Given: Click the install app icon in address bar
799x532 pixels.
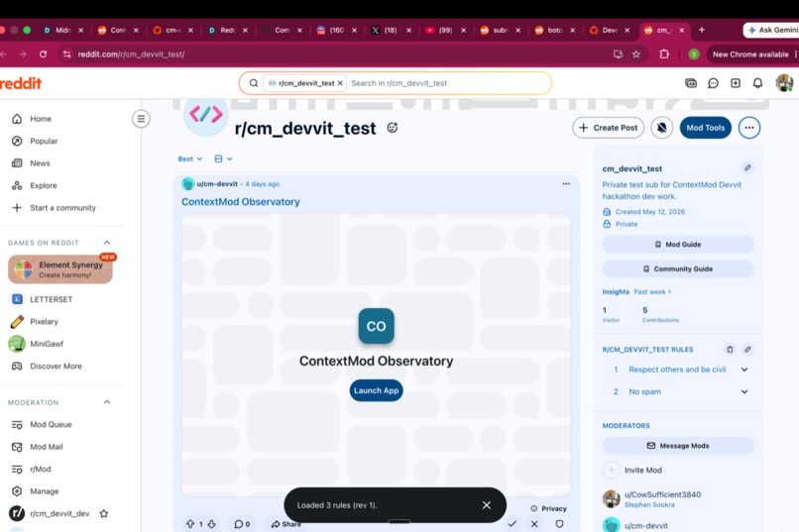Looking at the screenshot, I should click(619, 53).
